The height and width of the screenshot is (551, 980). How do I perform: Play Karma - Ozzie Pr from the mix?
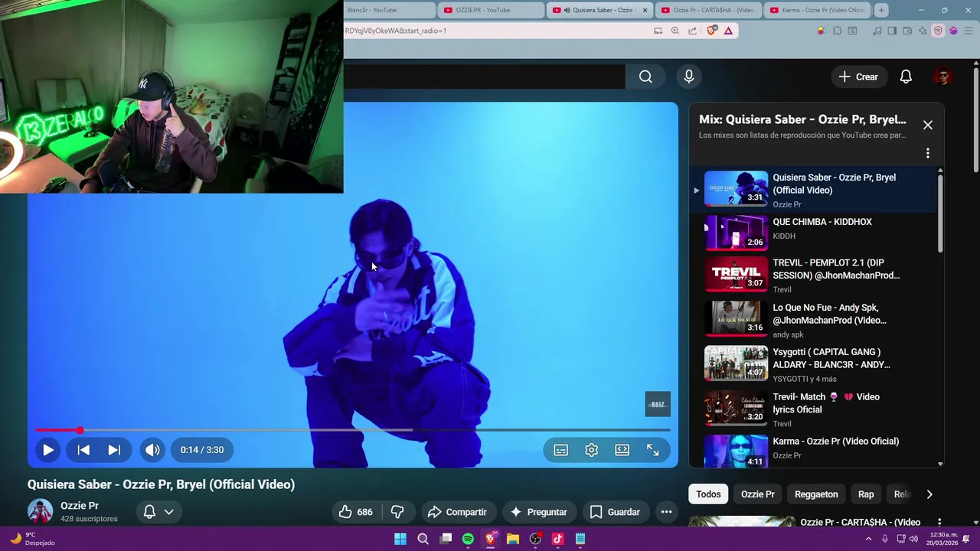click(813, 452)
